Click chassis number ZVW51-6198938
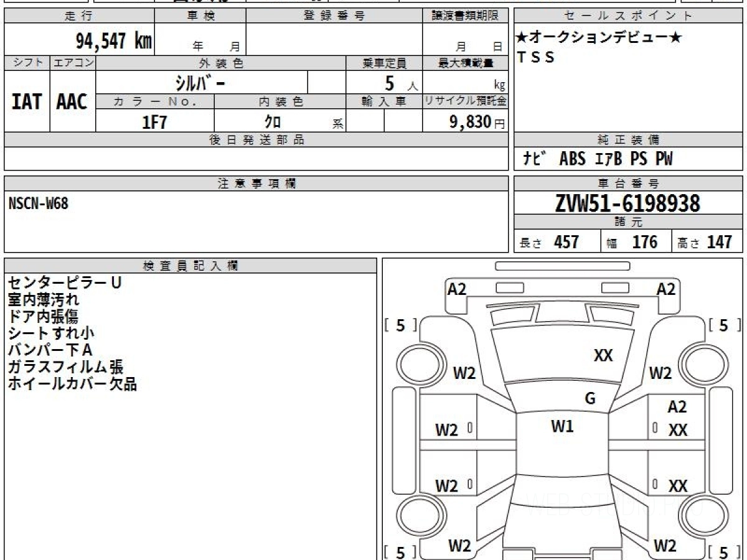The height and width of the screenshot is (560, 747). [x=627, y=203]
